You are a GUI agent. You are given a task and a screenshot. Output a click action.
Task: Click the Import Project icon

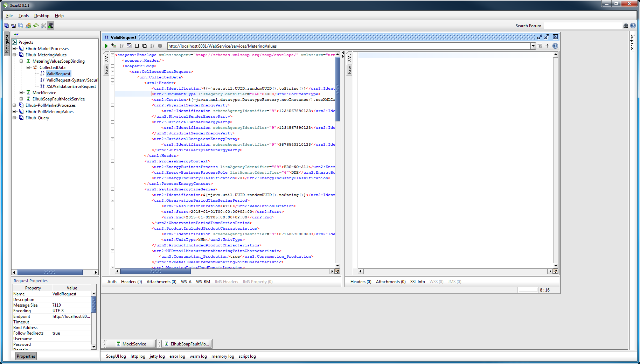click(x=13, y=26)
